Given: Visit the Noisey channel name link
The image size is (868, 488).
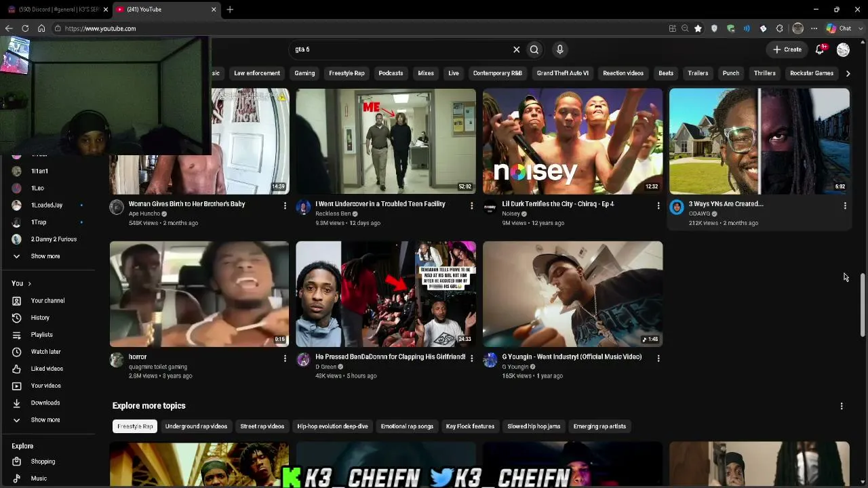Looking at the screenshot, I should tap(511, 213).
